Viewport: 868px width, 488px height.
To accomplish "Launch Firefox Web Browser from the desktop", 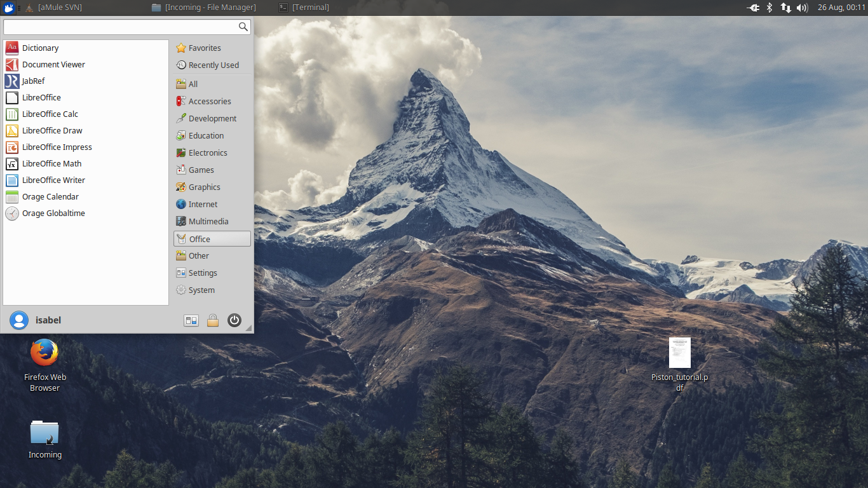I will pyautogui.click(x=44, y=351).
